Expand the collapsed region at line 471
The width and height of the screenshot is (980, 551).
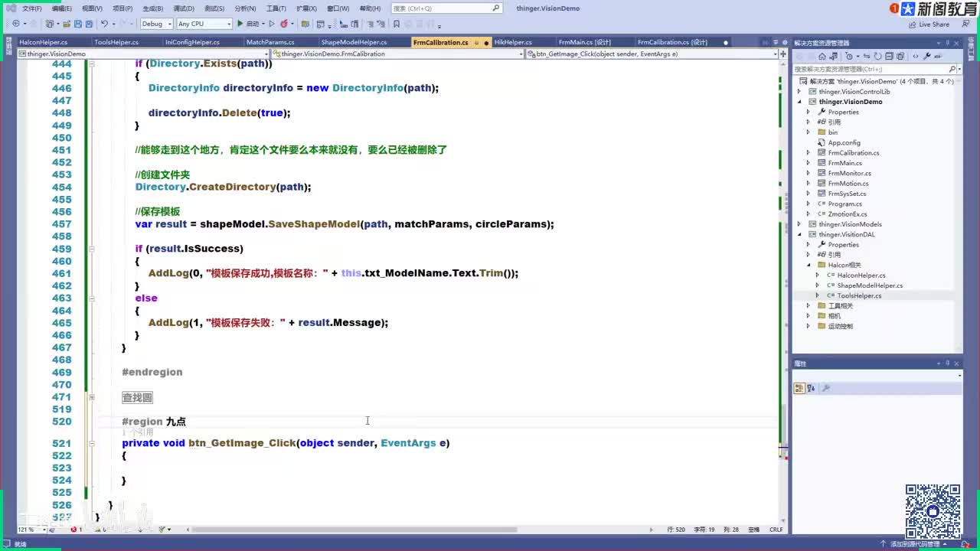pyautogui.click(x=91, y=397)
